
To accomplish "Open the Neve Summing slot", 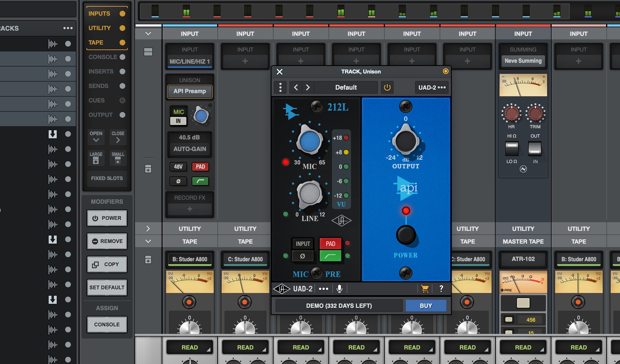I will tap(523, 61).
